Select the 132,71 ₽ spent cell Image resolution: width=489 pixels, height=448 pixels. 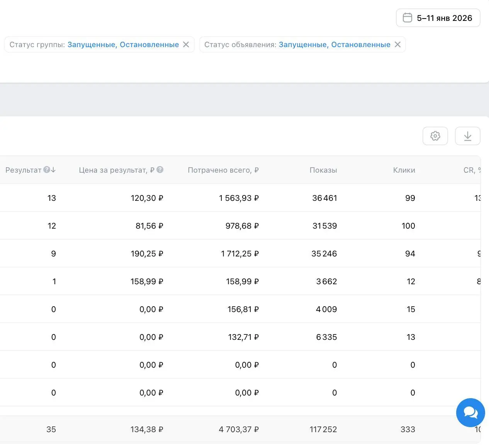click(x=243, y=337)
